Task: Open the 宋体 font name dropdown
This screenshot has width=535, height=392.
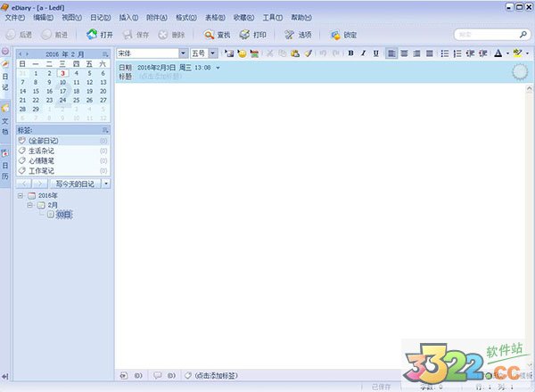Action: [x=183, y=53]
